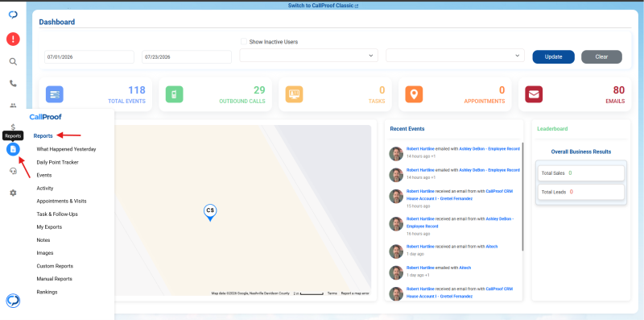Click the avatar beside the 15 hours ago event
Screen dimensions: 644x320
[396, 196]
